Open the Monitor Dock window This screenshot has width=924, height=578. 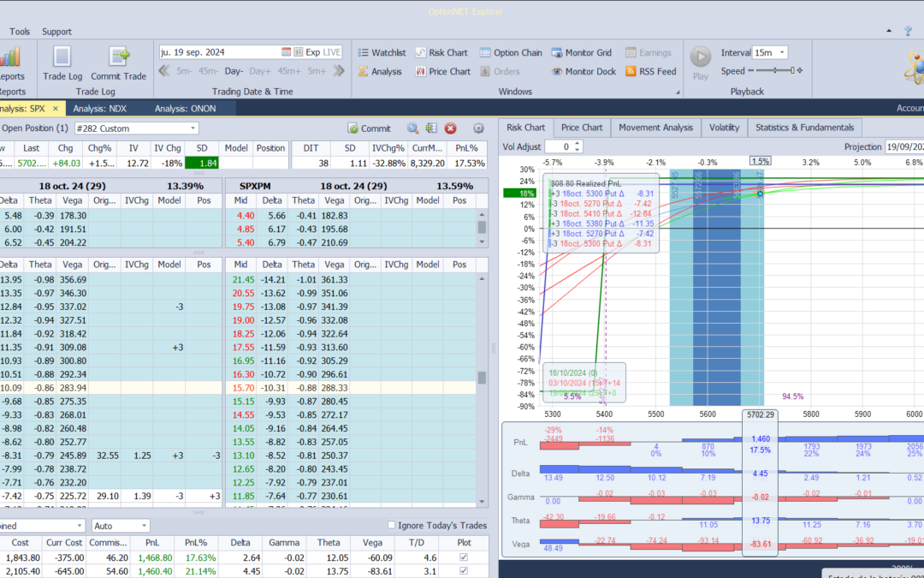(x=583, y=72)
